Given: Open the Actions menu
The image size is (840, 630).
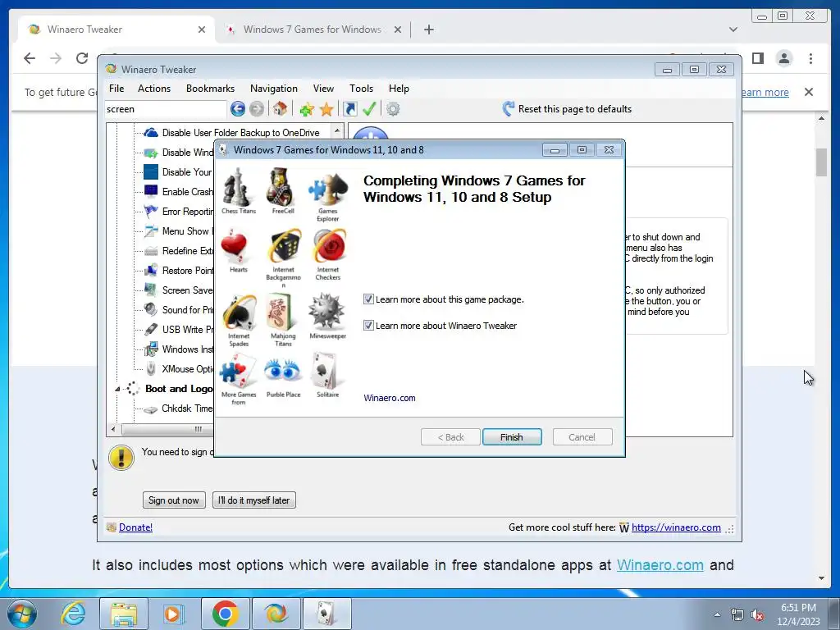Looking at the screenshot, I should click(154, 89).
